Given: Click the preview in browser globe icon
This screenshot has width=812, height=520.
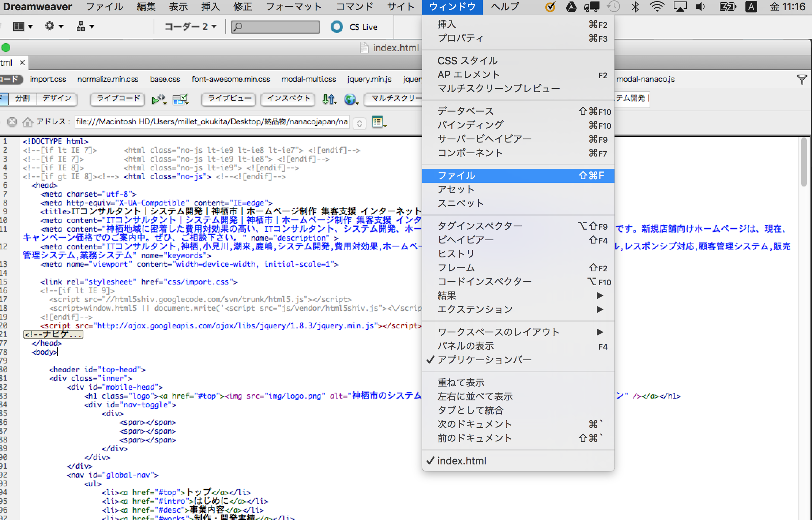Looking at the screenshot, I should 351,99.
